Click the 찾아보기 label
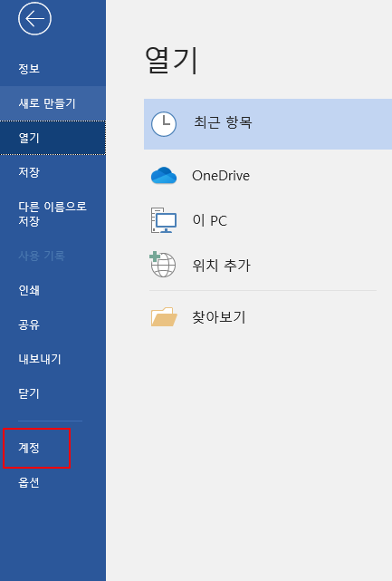 pyautogui.click(x=218, y=317)
